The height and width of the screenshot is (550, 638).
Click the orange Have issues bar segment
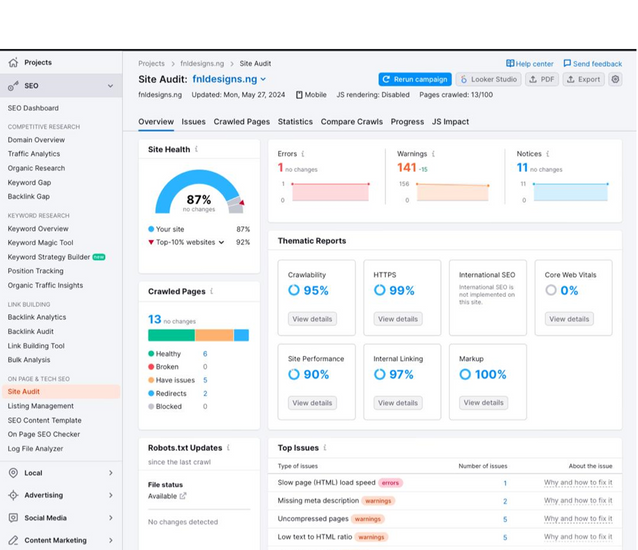(214, 335)
